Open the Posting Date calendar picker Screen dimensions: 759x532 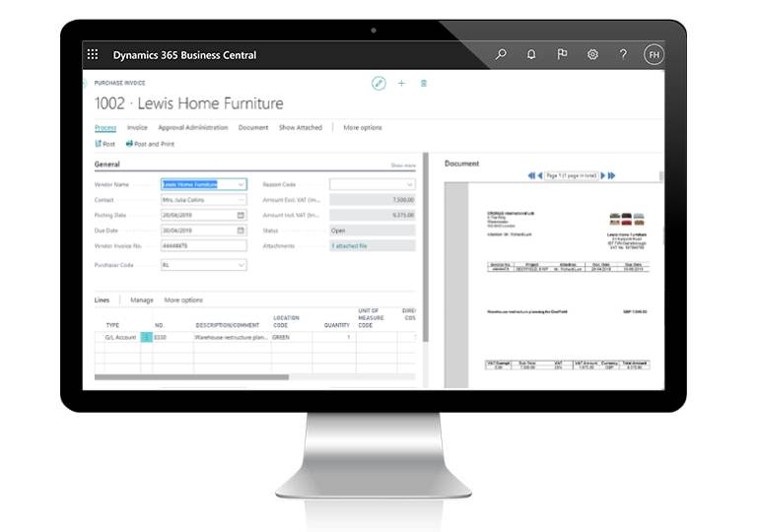click(241, 216)
